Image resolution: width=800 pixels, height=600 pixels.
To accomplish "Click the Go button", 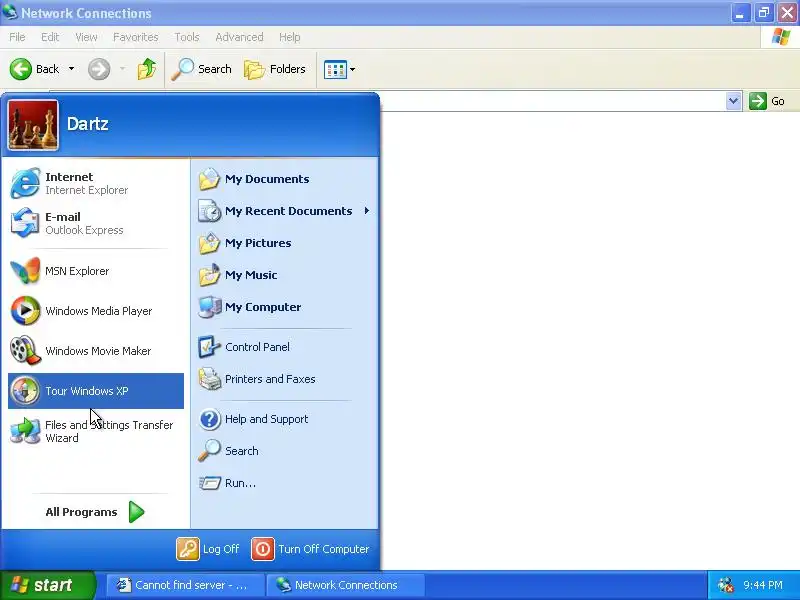I will click(x=767, y=101).
